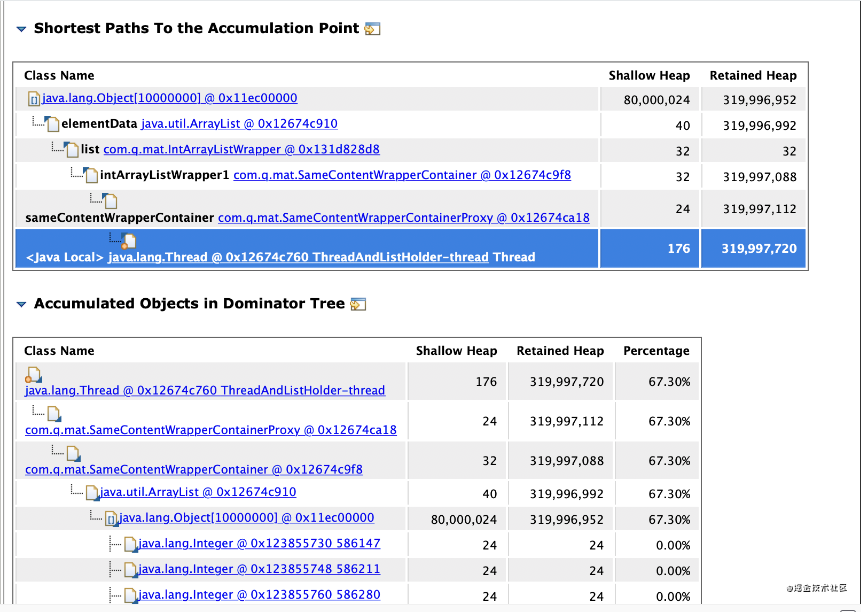Click the icon beside Accumulated Objects heading
Image resolution: width=861 pixels, height=612 pixels.
point(358,304)
